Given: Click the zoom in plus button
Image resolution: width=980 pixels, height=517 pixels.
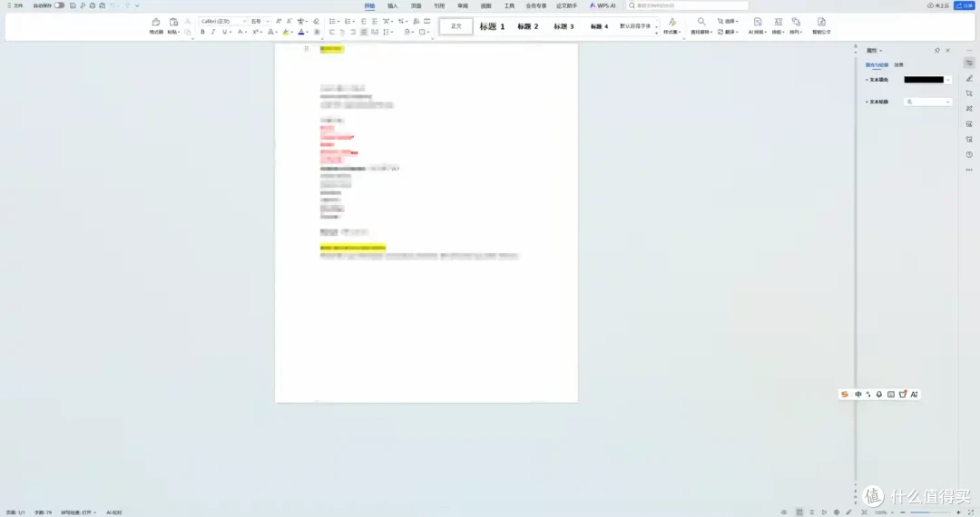Looking at the screenshot, I should 959,512.
